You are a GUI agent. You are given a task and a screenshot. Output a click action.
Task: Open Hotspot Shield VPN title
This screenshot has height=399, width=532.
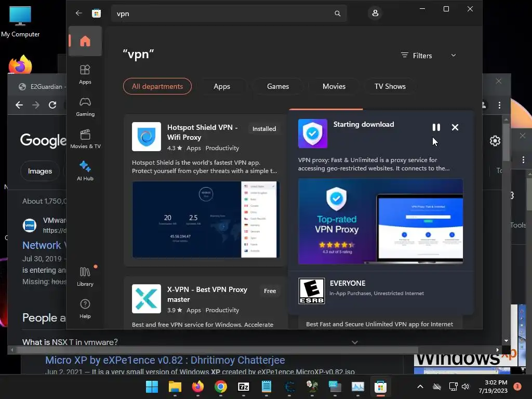pos(202,132)
